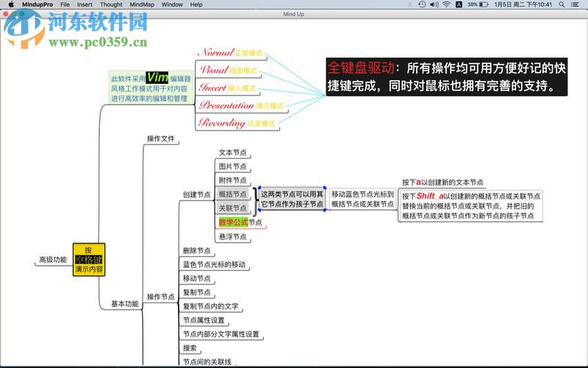Select the 复制节点内的文字 node
The width and height of the screenshot is (588, 368).
pyautogui.click(x=210, y=306)
